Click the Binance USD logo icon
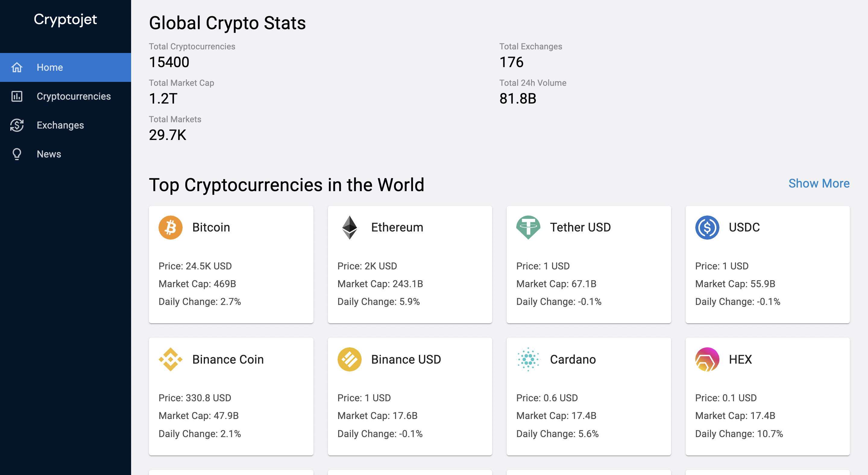Image resolution: width=868 pixels, height=475 pixels. pyautogui.click(x=349, y=359)
